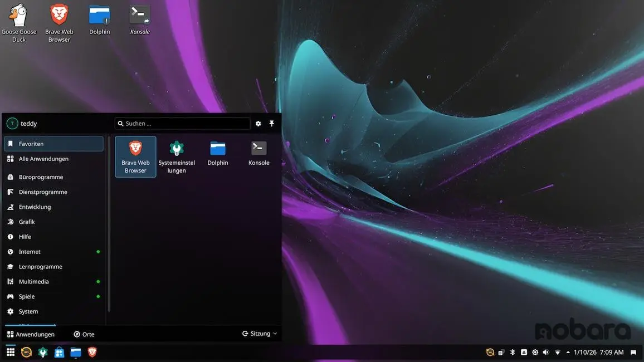Open the Multimedia category
Image resolution: width=644 pixels, height=362 pixels.
[53, 282]
